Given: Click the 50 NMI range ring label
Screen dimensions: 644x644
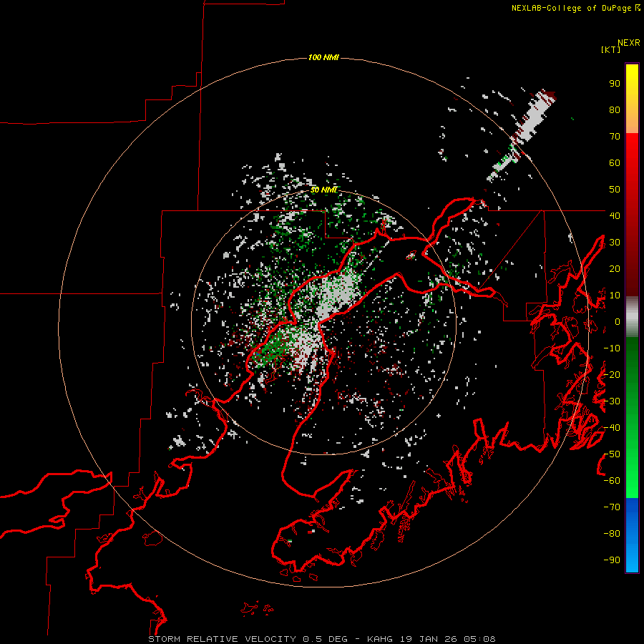Looking at the screenshot, I should pos(323,190).
